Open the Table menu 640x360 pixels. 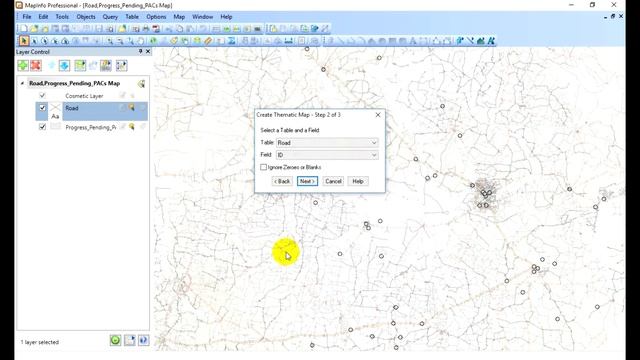point(132,17)
